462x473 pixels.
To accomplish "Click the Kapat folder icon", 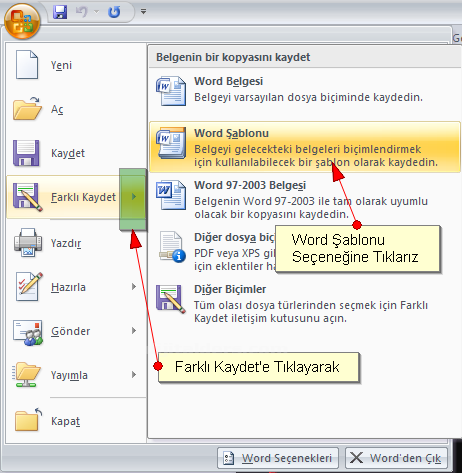I will click(28, 419).
